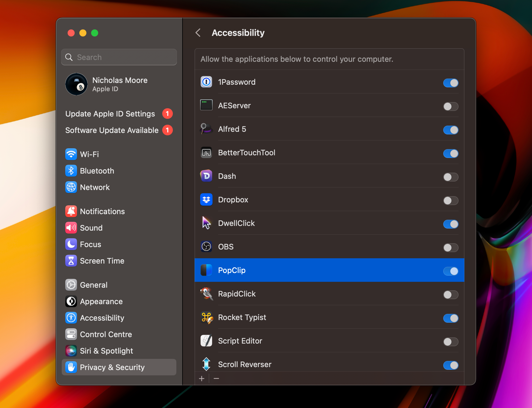Click the Screen Time hourglass icon

pos(71,261)
